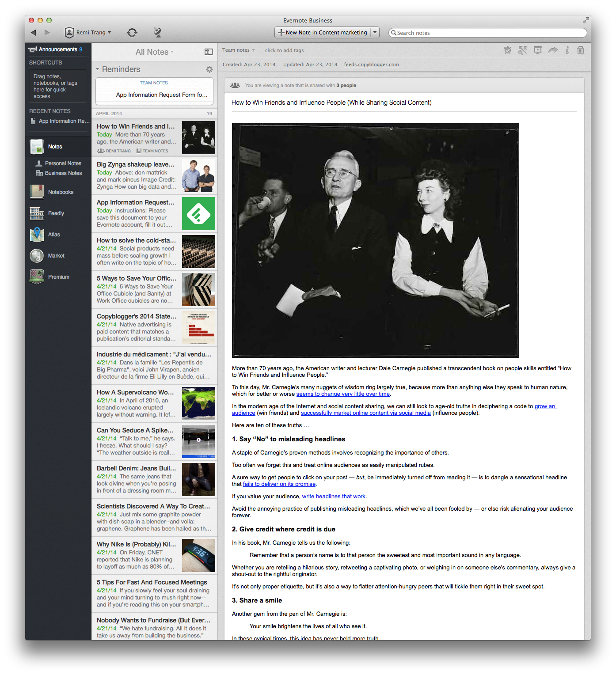Open the Remi Trang account dropdown
Image resolution: width=616 pixels, height=675 pixels.
(88, 32)
